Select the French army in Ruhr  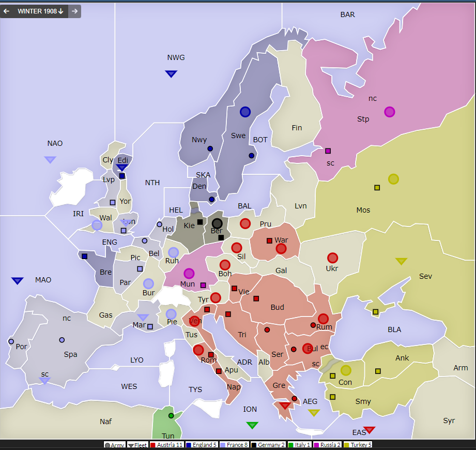[173, 252]
